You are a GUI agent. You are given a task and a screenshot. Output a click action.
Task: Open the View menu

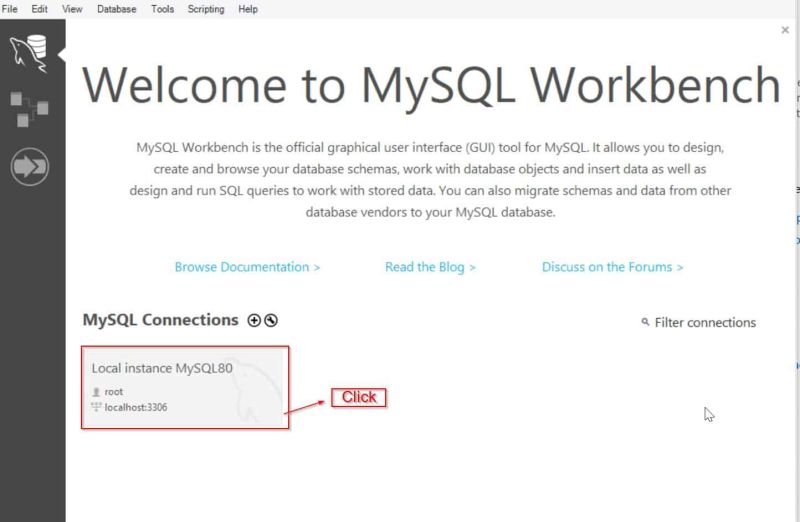pyautogui.click(x=72, y=9)
